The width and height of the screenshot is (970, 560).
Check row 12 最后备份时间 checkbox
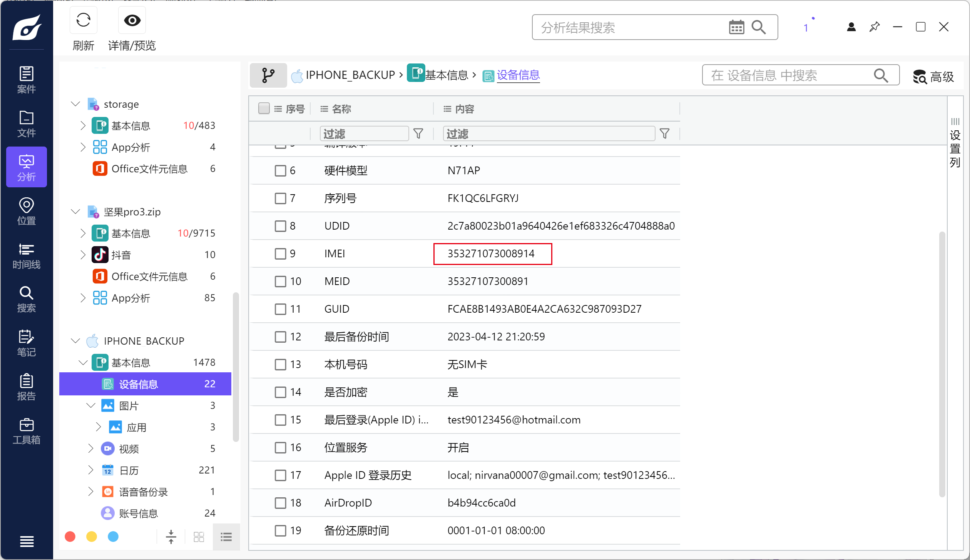click(280, 337)
